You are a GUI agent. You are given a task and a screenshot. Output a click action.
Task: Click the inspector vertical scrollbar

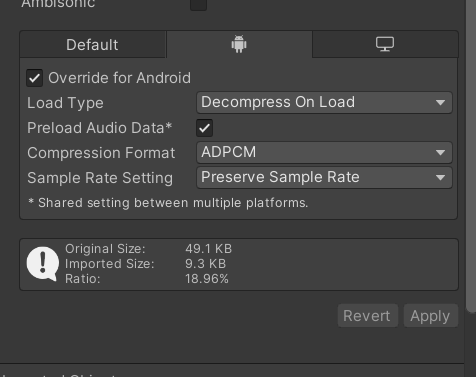[x=471, y=157]
